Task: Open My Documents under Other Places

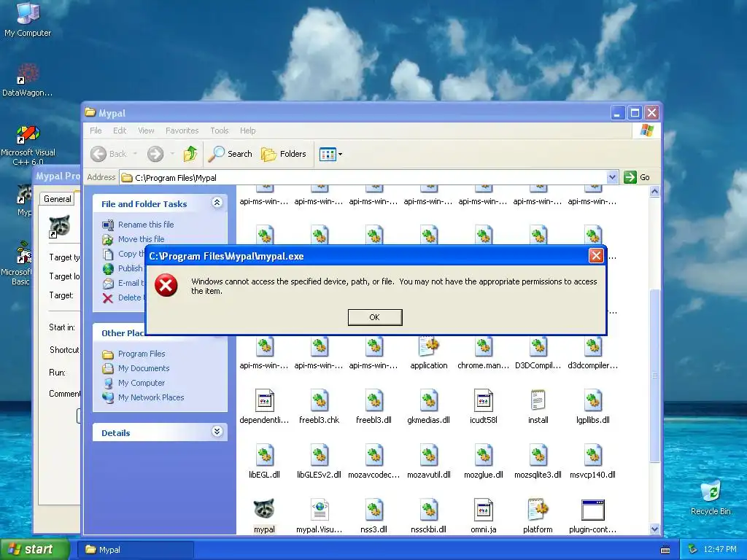Action: [144, 368]
